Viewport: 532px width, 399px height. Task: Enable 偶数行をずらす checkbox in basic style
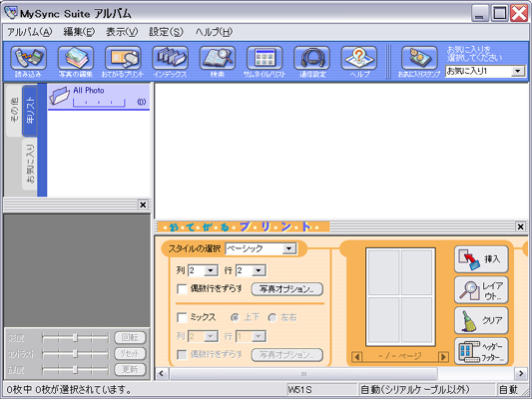pyautogui.click(x=182, y=289)
